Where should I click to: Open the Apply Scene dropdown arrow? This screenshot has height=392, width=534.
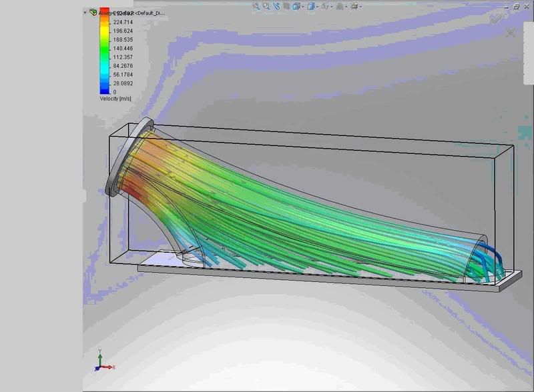pos(346,7)
